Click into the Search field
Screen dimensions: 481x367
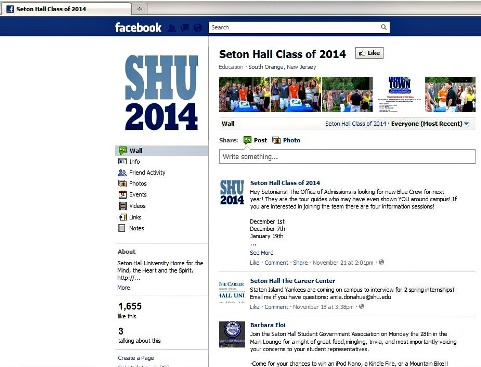299,27
